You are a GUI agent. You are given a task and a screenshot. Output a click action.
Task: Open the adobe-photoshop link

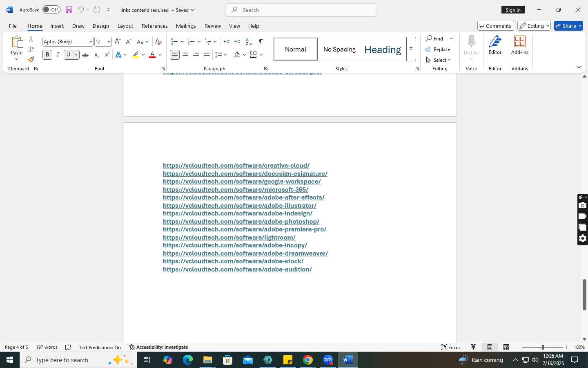click(x=241, y=222)
